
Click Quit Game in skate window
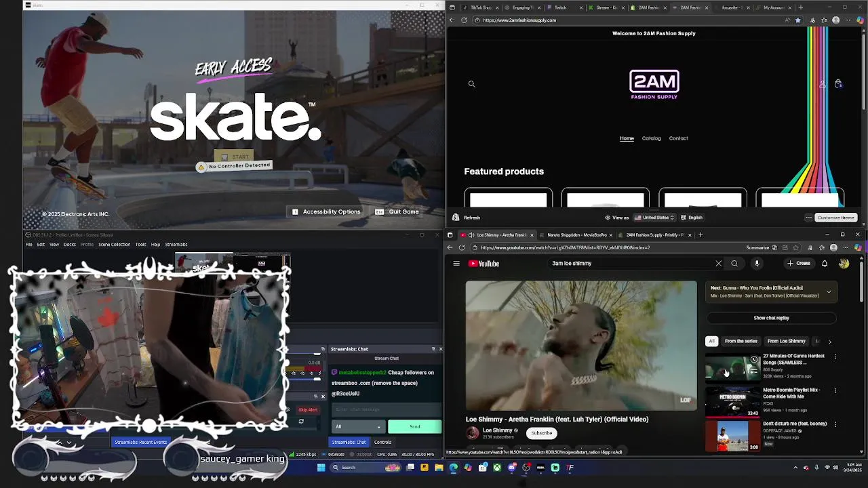(397, 211)
